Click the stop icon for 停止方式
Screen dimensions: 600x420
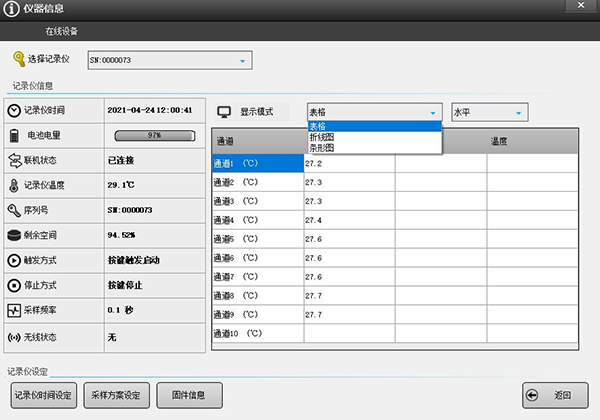14,285
